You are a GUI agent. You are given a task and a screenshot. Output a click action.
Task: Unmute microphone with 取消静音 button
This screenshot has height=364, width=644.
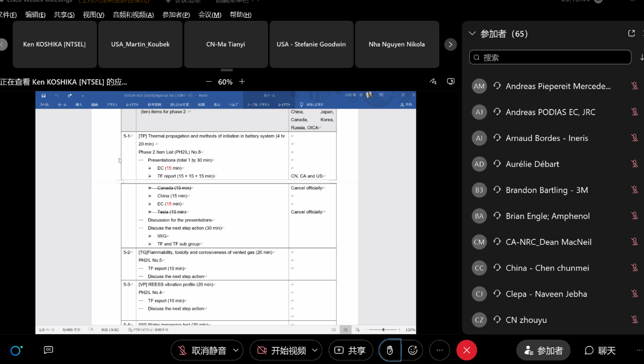(203, 350)
